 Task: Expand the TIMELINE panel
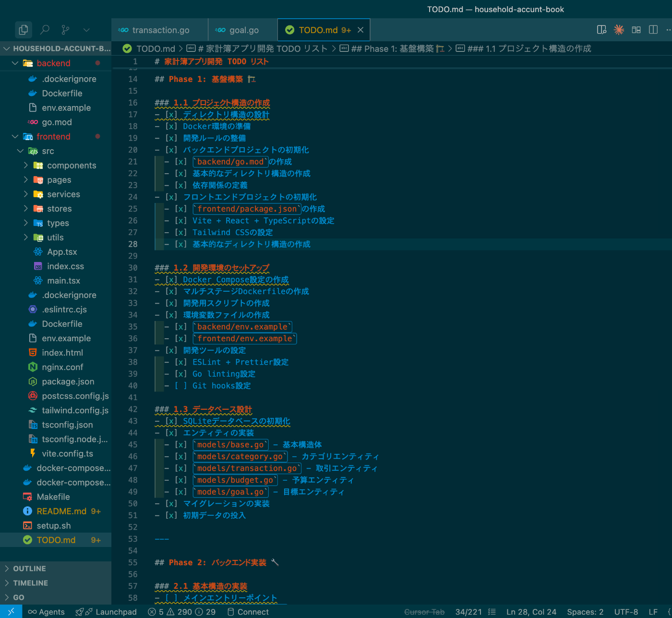coord(56,583)
